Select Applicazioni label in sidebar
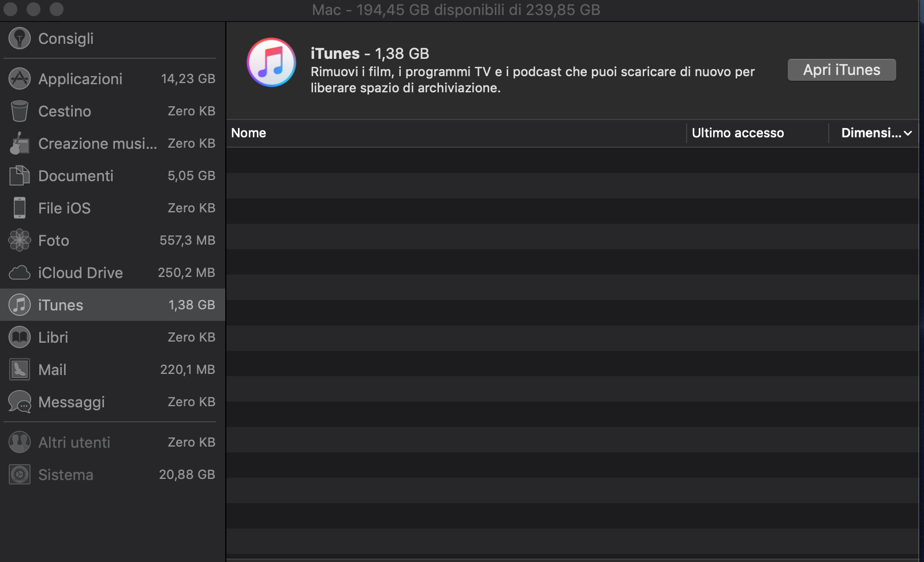Screen dimensions: 924x562 tap(80, 79)
